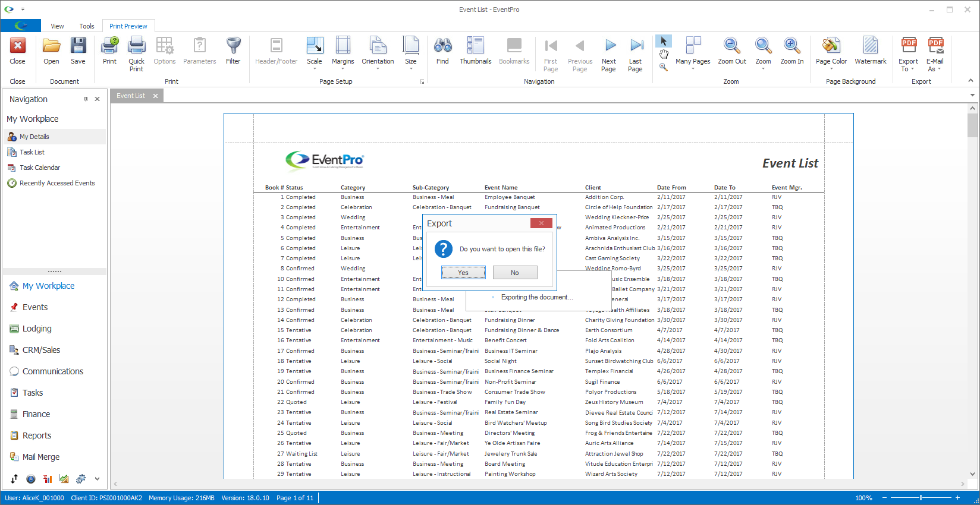Open the Many Pages dropdown
This screenshot has width=980, height=505.
(x=693, y=53)
